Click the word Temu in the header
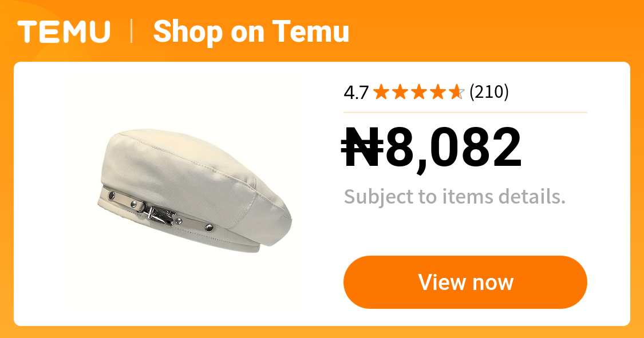The width and height of the screenshot is (644, 338). [310, 31]
